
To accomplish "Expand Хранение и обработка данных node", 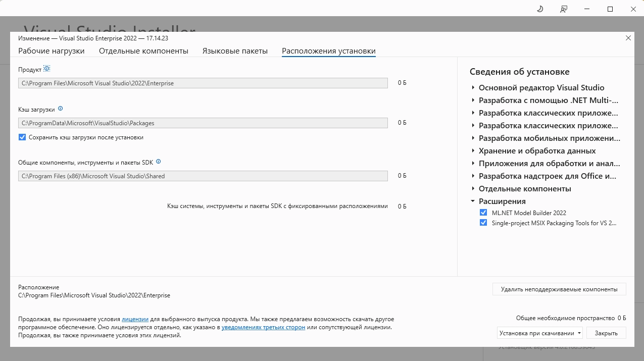I will click(x=473, y=151).
